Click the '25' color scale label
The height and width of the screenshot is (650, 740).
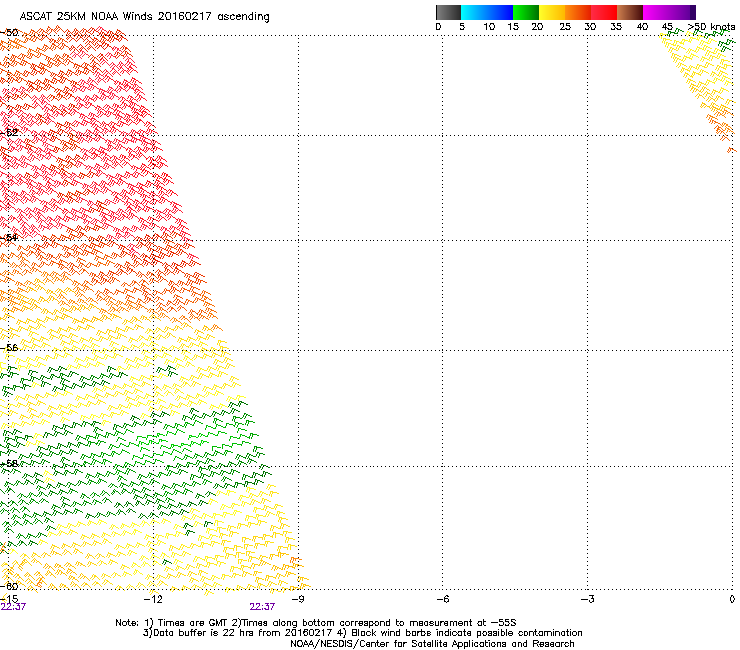coord(565,27)
